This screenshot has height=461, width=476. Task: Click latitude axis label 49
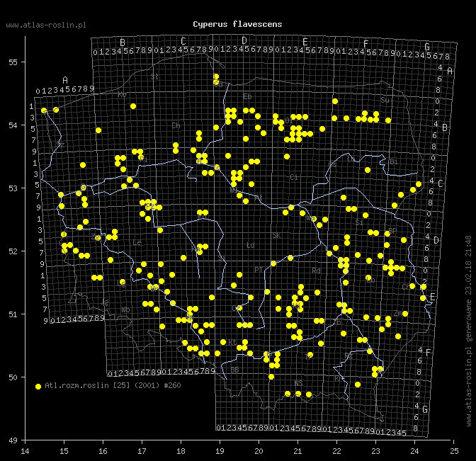(13, 440)
